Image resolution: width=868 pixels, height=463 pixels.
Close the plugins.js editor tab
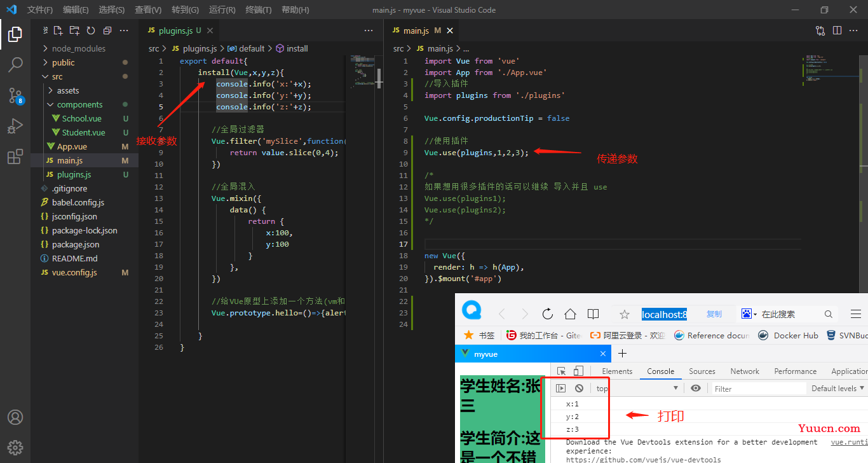210,31
